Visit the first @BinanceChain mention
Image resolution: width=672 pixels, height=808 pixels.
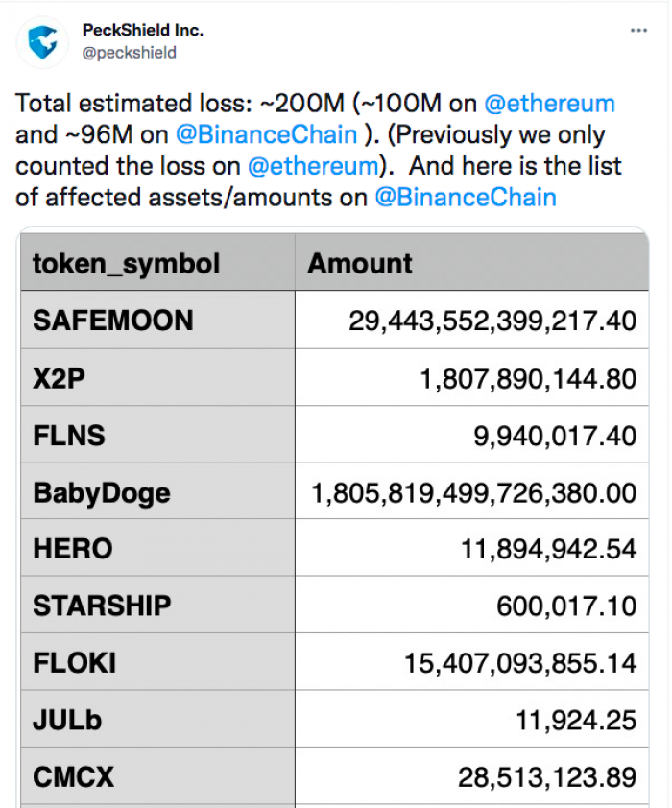[x=267, y=134]
